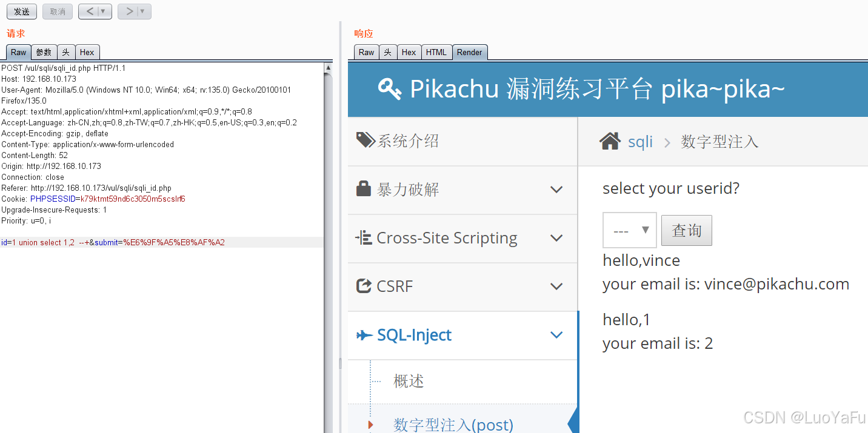Click the sqli breadcrumb link
868x433 pixels.
tap(640, 142)
